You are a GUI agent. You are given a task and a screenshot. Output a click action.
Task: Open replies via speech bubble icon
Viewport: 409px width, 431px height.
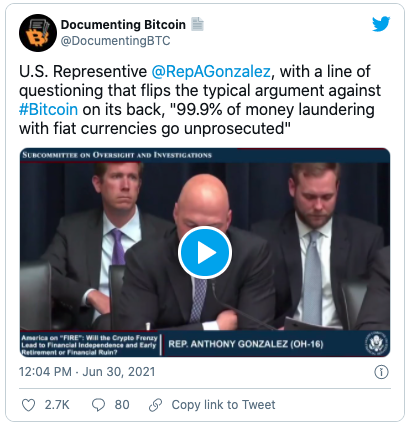coord(98,405)
